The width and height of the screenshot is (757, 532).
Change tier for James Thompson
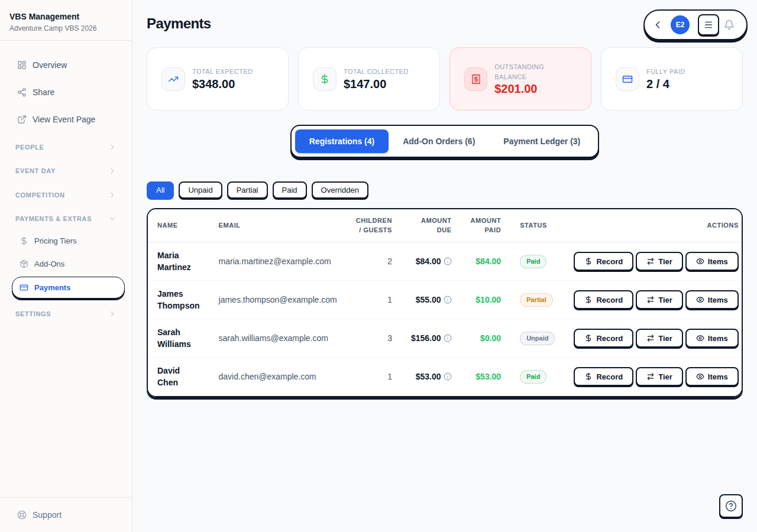coord(659,300)
